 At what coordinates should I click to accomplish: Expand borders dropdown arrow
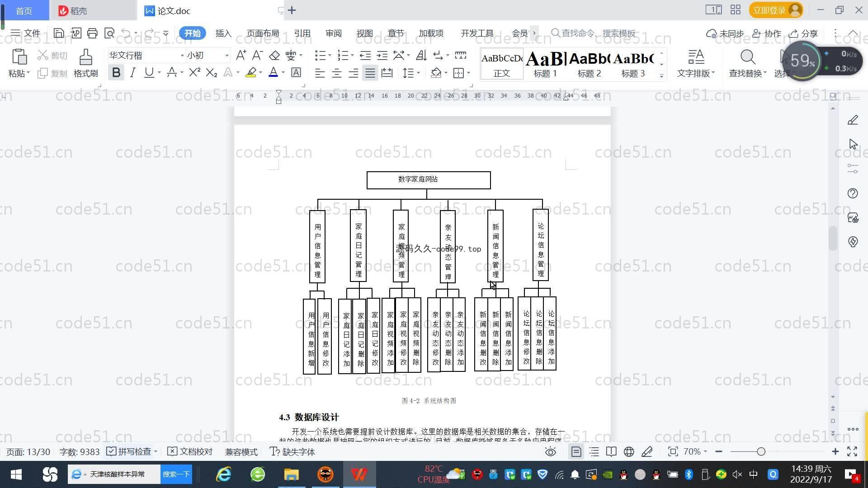pyautogui.click(x=468, y=73)
